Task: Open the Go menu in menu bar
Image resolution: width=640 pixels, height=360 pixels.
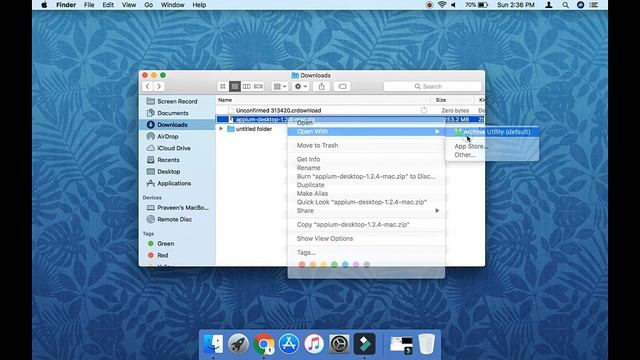Action: [149, 5]
